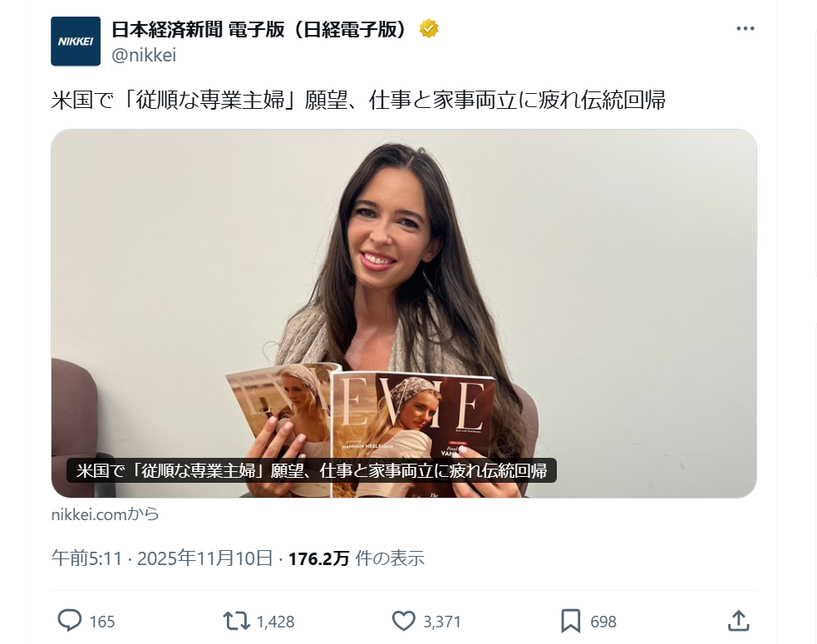Click the gold verified badge
Viewport: 817px width, 644px height.
click(429, 28)
